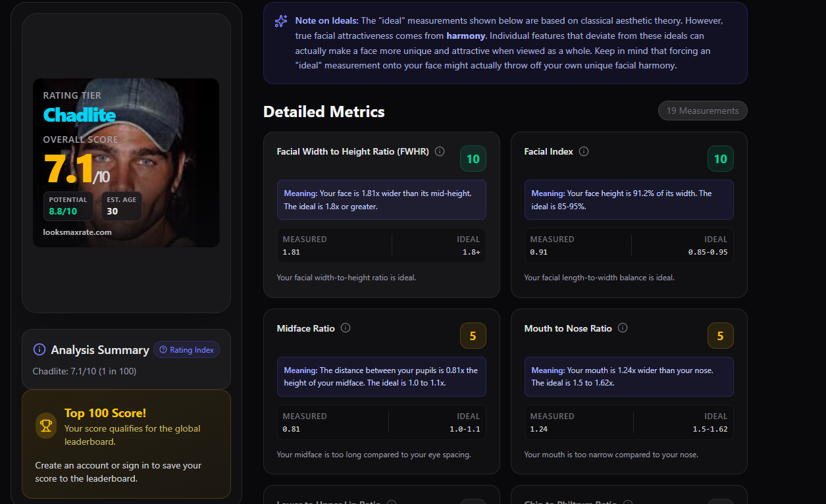
Task: Open the info icon next to Facial Index
Action: click(584, 151)
